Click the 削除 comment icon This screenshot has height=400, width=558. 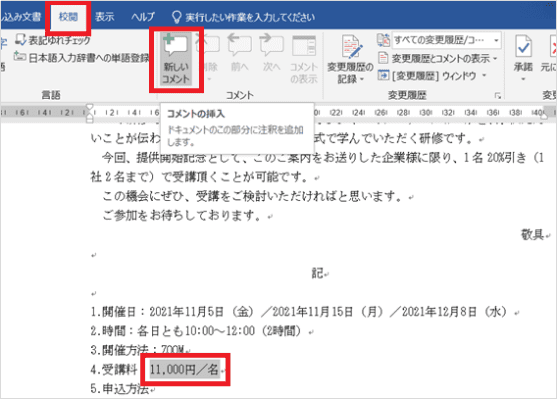coord(209,59)
